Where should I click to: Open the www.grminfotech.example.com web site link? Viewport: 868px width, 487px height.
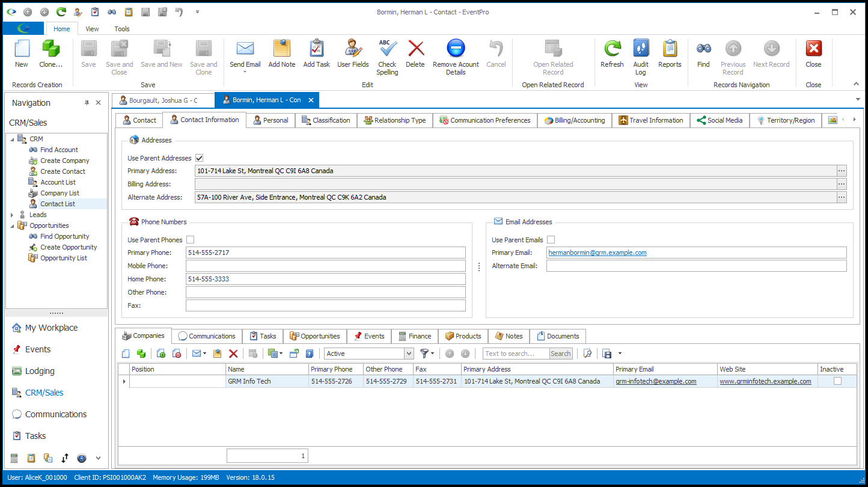click(x=765, y=381)
